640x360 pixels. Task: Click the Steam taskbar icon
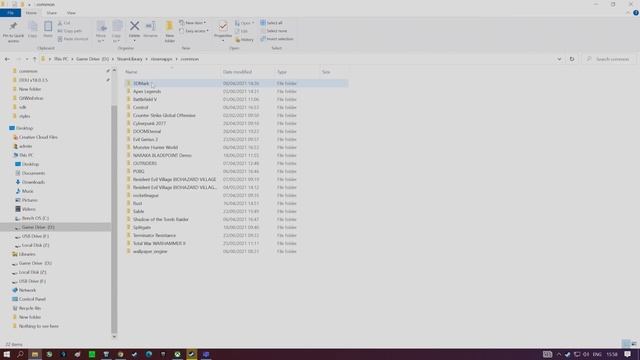191,354
